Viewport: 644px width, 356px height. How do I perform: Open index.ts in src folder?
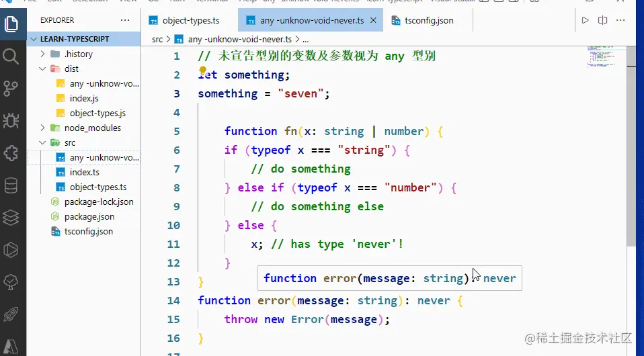(84, 172)
